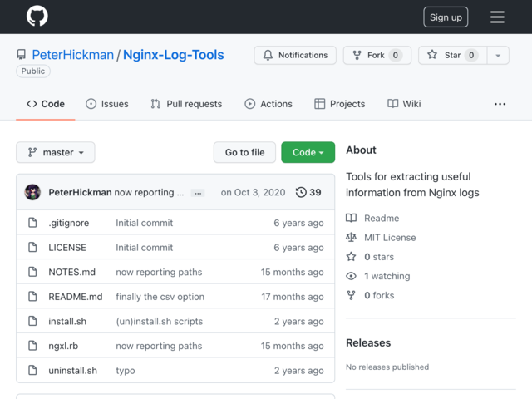The height and width of the screenshot is (399, 532).
Task: Open the Releases section heading
Action: click(368, 343)
